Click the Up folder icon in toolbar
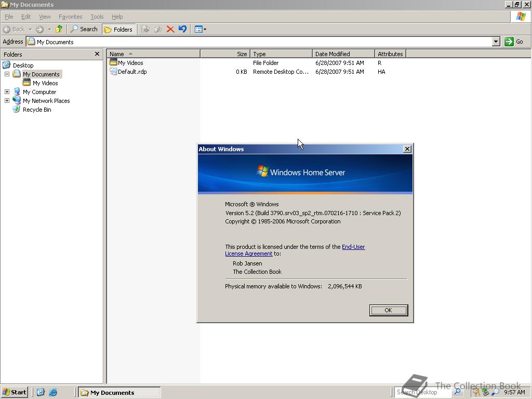 (59, 29)
